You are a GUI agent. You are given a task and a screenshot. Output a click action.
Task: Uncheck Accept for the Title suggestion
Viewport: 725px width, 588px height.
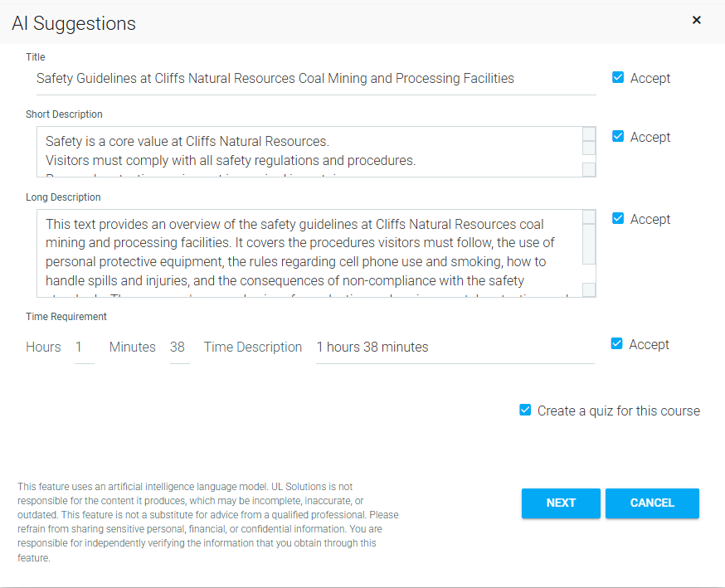tap(618, 78)
